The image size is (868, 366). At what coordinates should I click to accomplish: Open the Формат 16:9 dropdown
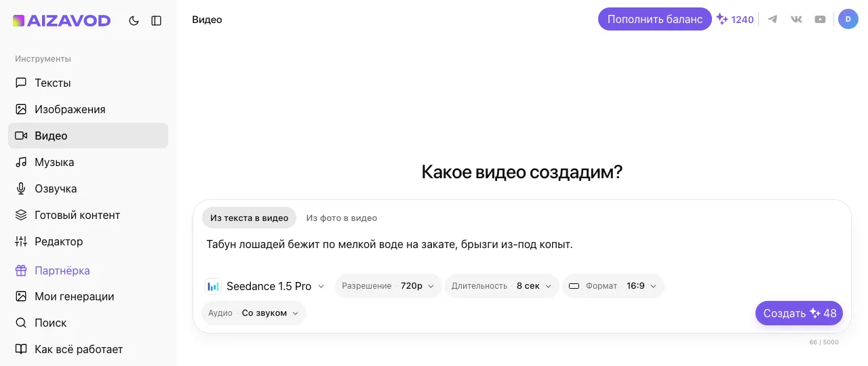point(613,286)
